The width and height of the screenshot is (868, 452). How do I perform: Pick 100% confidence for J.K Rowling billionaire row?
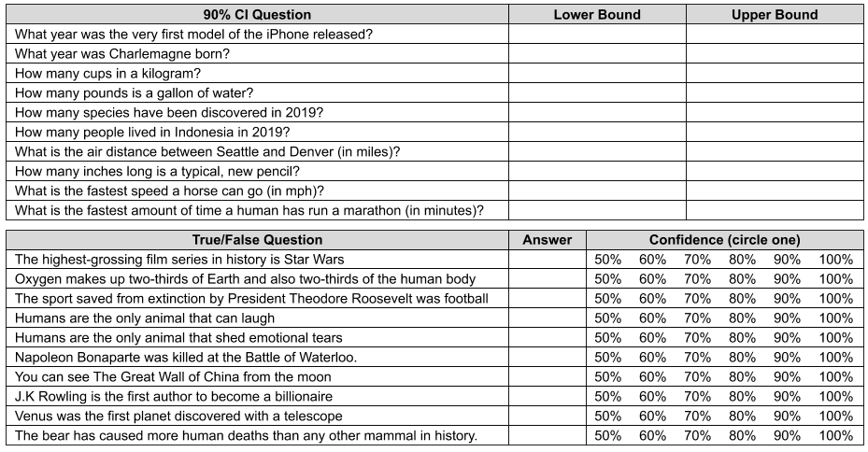coord(836,397)
